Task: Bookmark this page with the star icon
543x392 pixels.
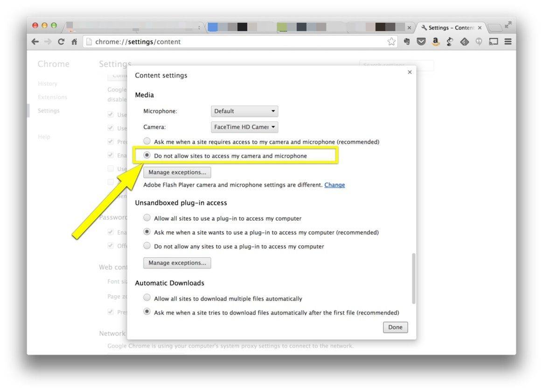Action: click(391, 42)
